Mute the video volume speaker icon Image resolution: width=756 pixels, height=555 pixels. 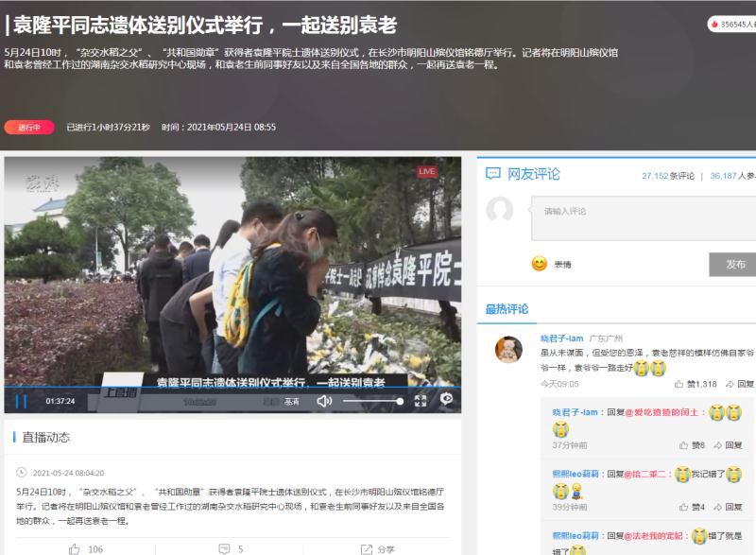324,402
